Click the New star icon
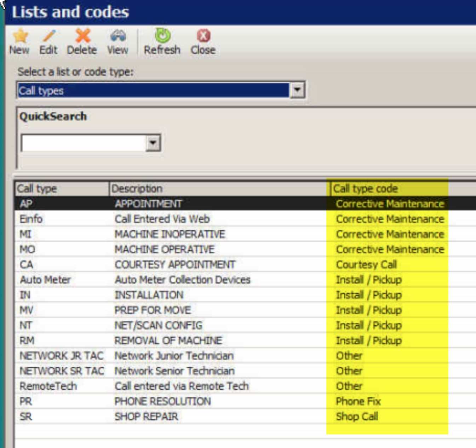 click(x=20, y=36)
